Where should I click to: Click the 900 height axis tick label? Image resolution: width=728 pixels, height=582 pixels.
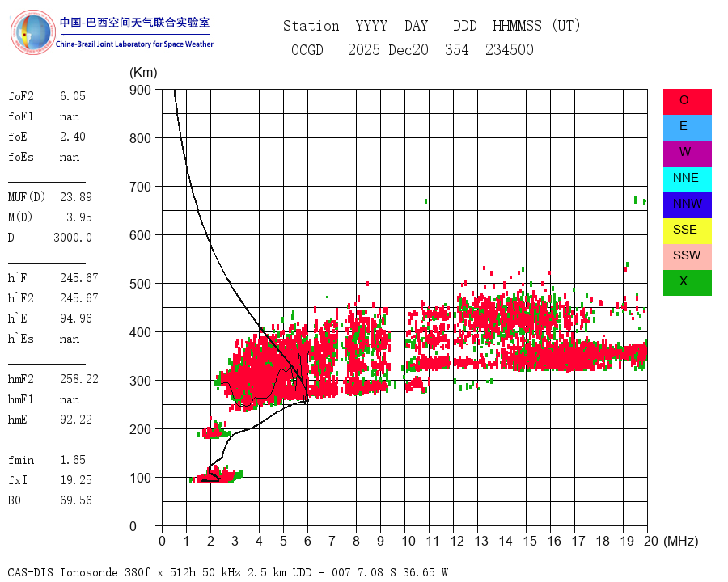(140, 90)
